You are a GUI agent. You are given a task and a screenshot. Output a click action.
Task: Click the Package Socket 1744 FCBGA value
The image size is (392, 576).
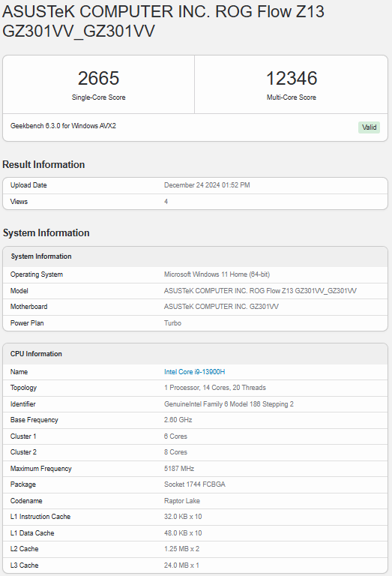(x=195, y=484)
